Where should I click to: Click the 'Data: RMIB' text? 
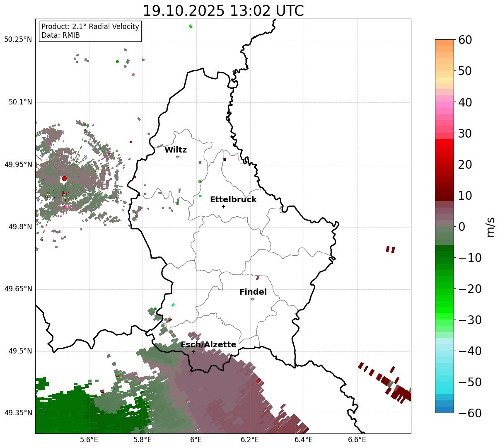60,35
